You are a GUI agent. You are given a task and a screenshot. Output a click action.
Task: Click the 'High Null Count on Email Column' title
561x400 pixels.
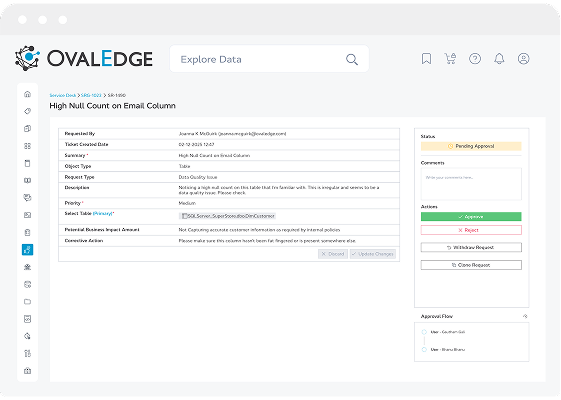coord(112,106)
